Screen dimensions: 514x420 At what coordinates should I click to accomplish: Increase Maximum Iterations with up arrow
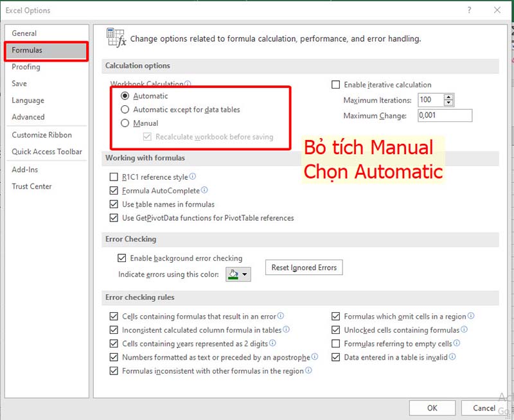(x=448, y=97)
